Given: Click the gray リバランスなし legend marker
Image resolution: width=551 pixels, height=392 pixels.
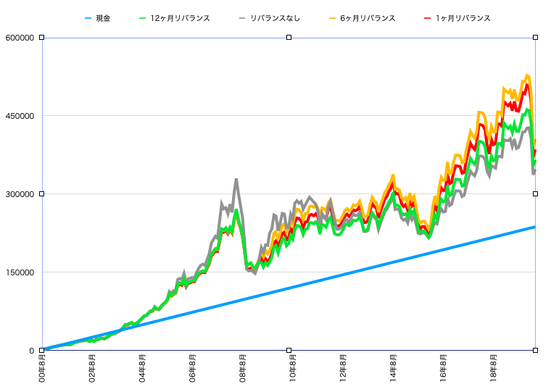Looking at the screenshot, I should [x=242, y=18].
